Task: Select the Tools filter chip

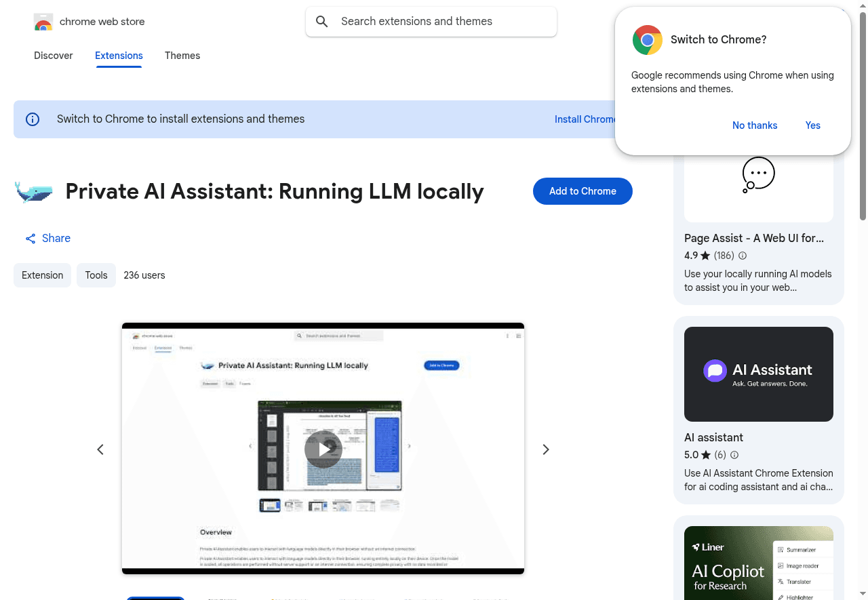Action: (96, 275)
